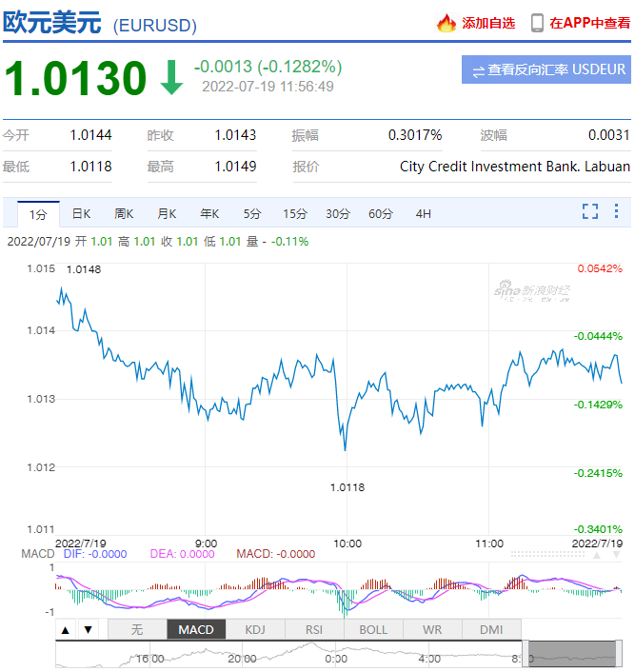
Task: Select the BOLL indicator
Action: click(x=373, y=629)
